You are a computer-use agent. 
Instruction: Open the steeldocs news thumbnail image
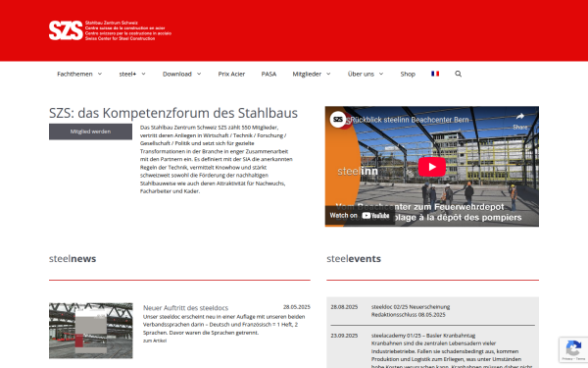[91, 331]
